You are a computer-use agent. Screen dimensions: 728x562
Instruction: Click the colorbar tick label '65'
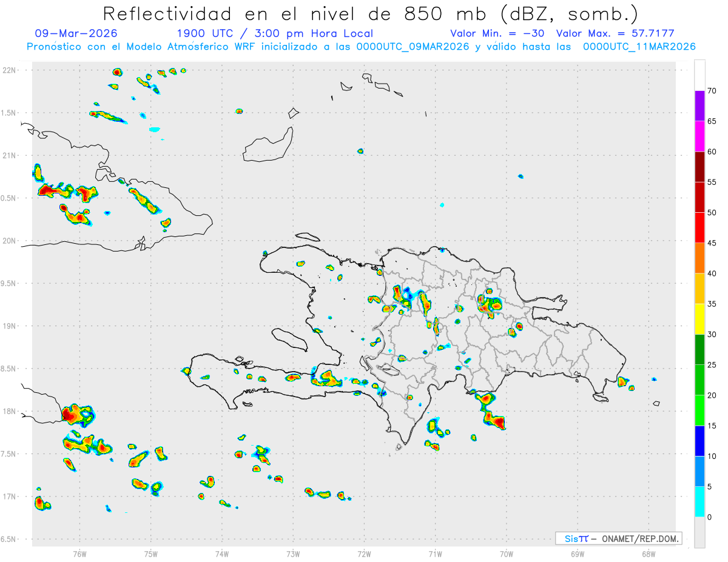pyautogui.click(x=712, y=121)
